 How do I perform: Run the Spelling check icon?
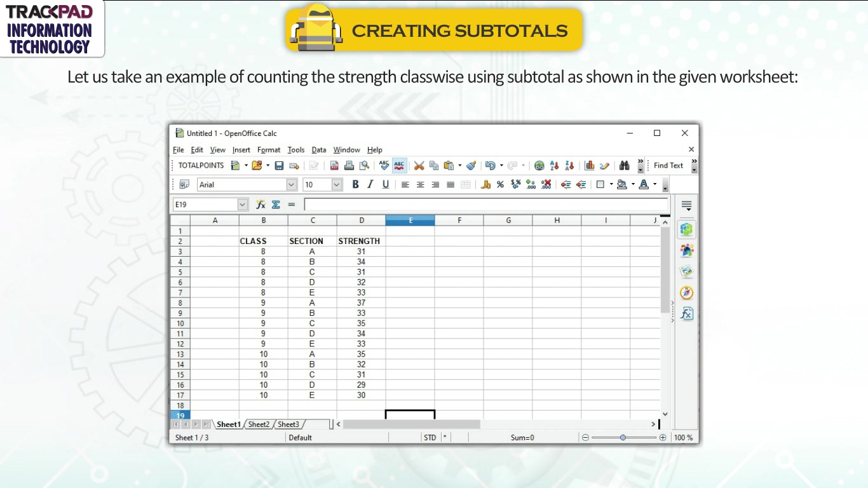384,165
